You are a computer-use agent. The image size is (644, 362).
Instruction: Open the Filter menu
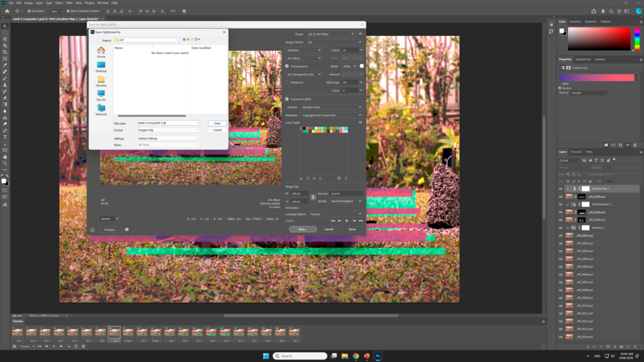[69, 3]
